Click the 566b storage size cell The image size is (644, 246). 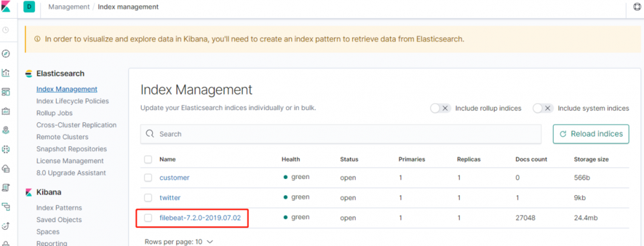[582, 178]
